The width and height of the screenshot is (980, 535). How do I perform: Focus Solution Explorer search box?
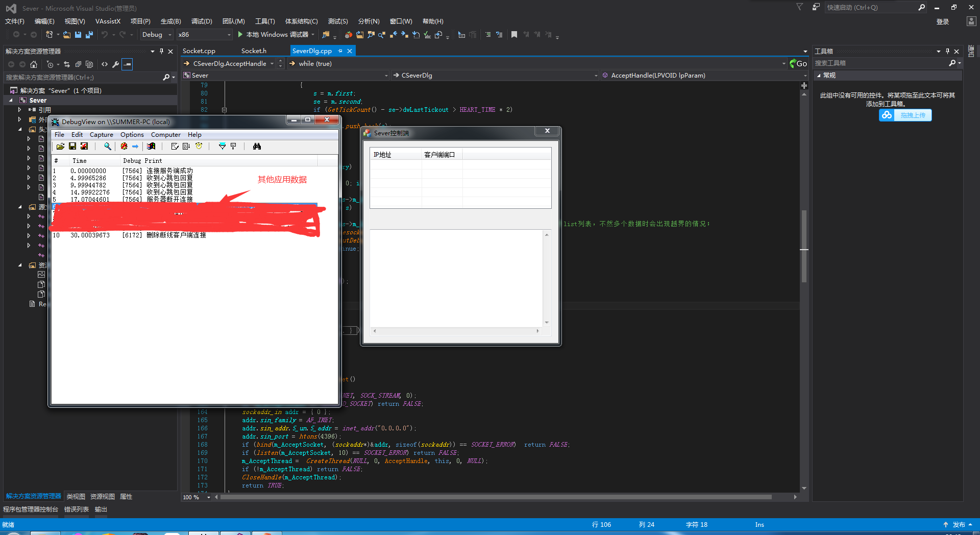click(84, 78)
